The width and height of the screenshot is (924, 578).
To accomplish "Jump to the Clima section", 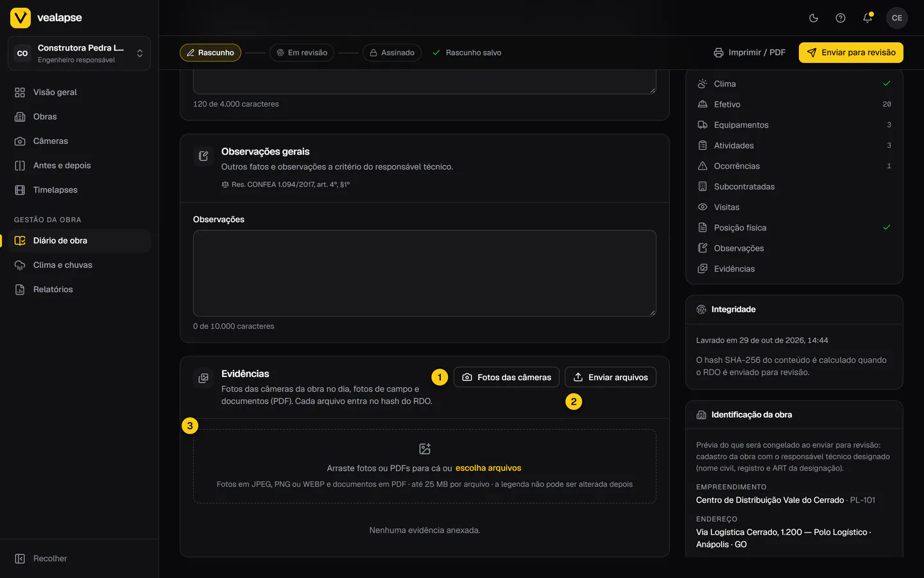I will tap(794, 84).
